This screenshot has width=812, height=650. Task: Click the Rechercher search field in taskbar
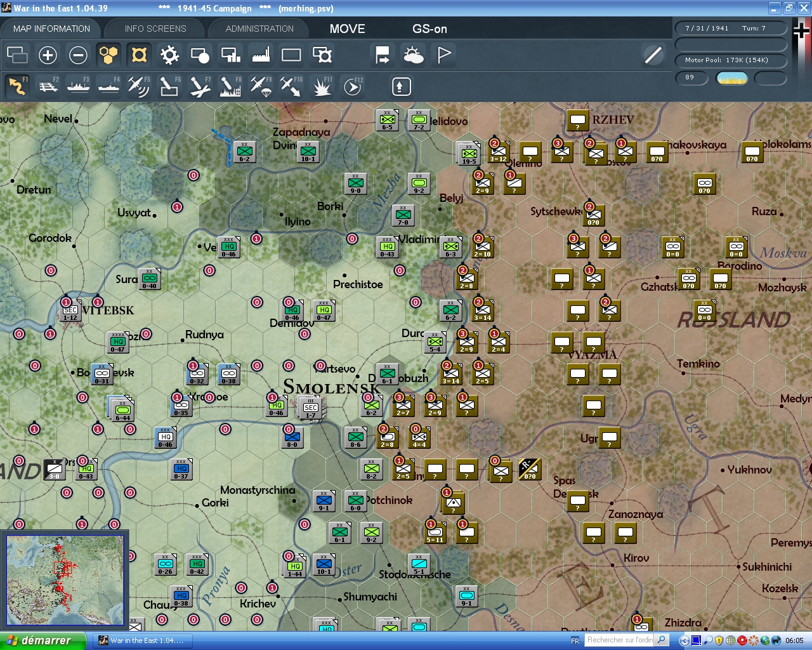point(620,640)
